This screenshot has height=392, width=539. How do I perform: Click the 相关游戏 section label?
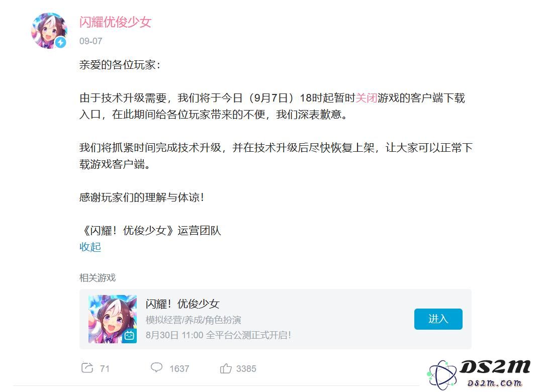(x=97, y=277)
